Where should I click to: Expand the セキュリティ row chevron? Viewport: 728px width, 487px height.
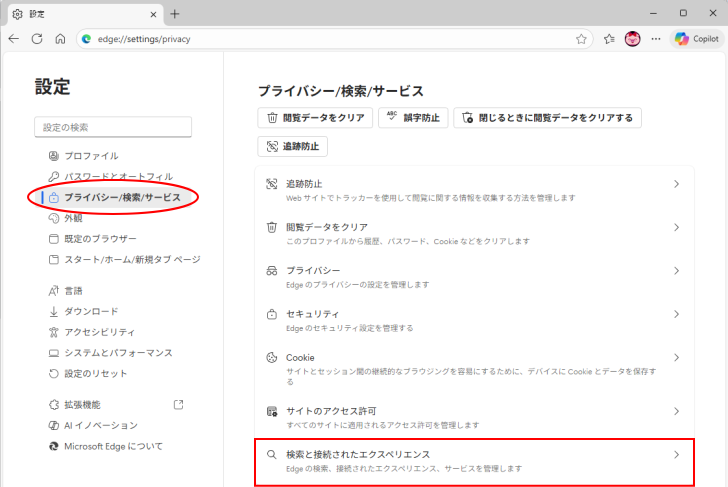[x=676, y=314]
